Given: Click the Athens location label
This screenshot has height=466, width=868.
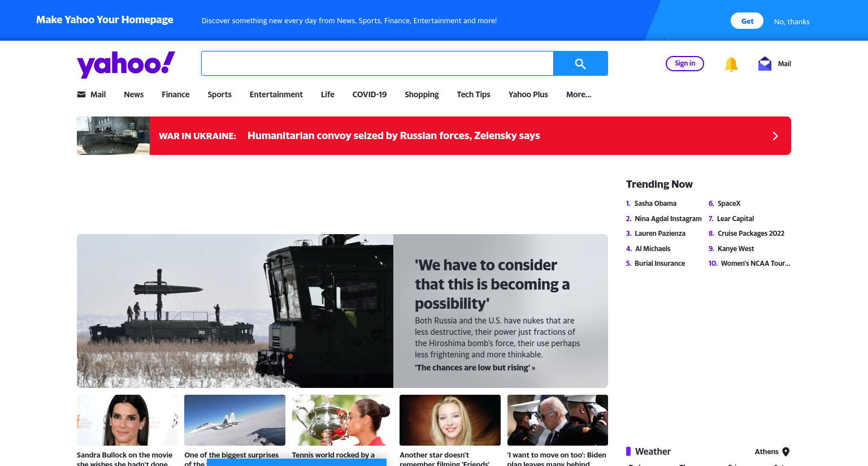Looking at the screenshot, I should coord(766,452).
